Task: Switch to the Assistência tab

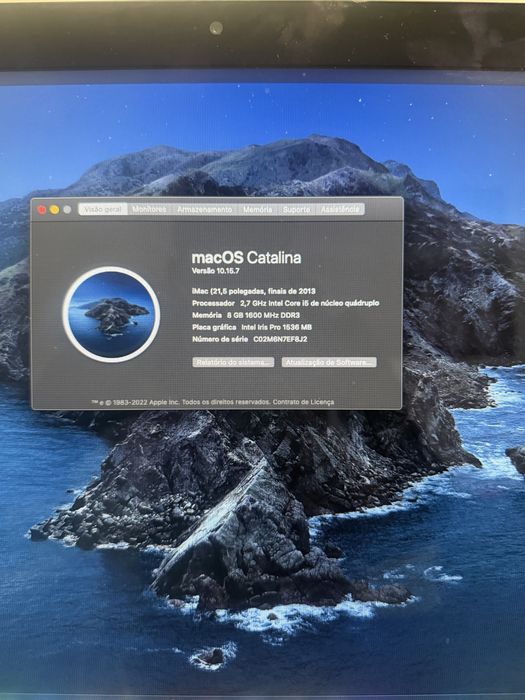Action: click(x=340, y=209)
